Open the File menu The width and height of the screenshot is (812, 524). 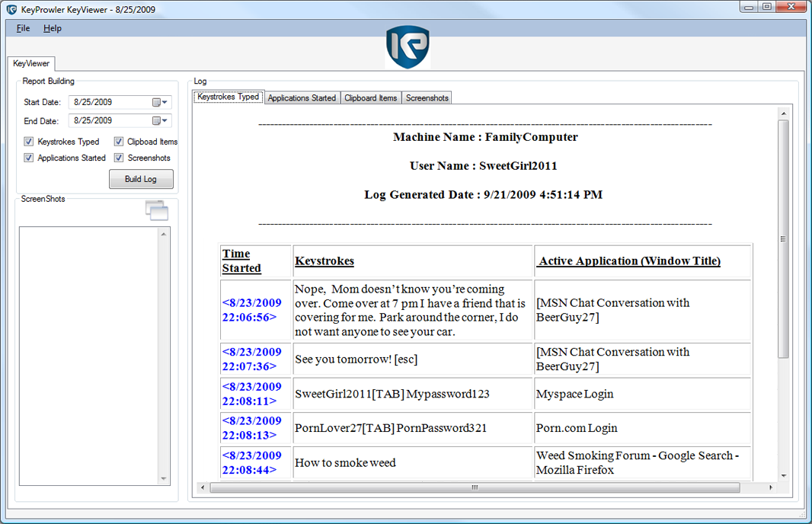tap(24, 28)
